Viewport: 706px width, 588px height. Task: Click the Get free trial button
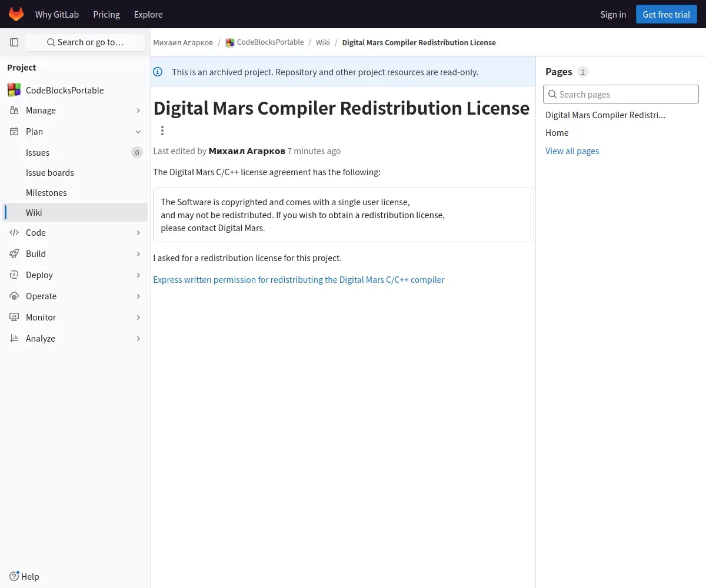pos(666,14)
